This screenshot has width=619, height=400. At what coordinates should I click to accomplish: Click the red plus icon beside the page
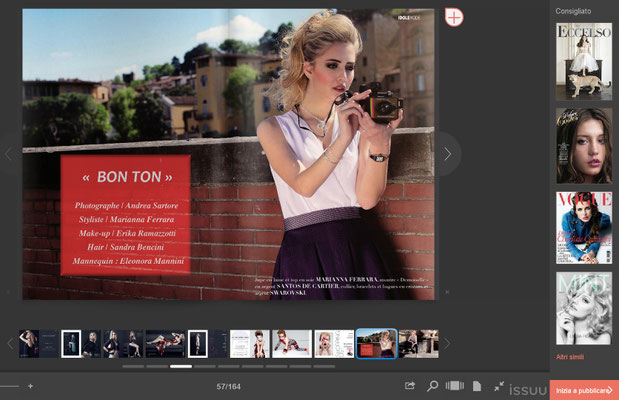pyautogui.click(x=454, y=17)
